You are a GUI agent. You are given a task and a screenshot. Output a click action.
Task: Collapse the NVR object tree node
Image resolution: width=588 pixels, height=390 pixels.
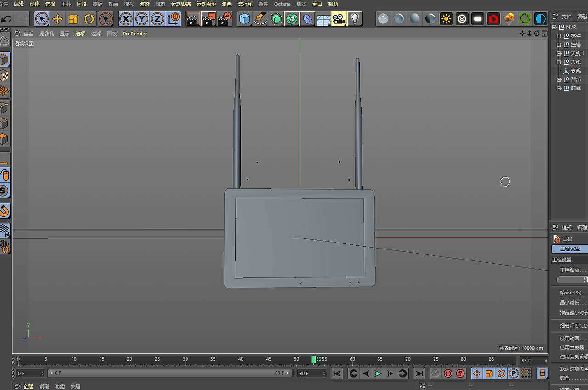[x=554, y=27]
